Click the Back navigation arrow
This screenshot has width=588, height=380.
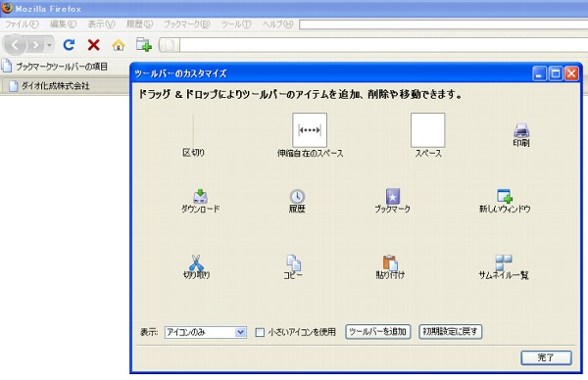coord(15,45)
